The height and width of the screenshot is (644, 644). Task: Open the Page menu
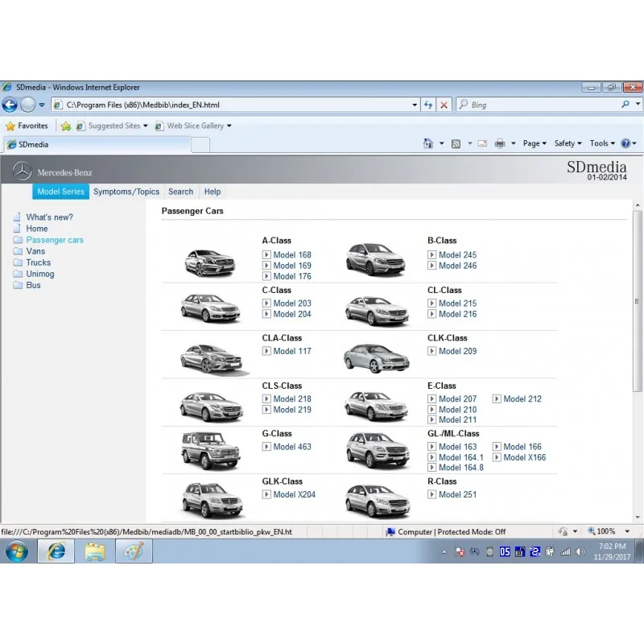pyautogui.click(x=535, y=143)
